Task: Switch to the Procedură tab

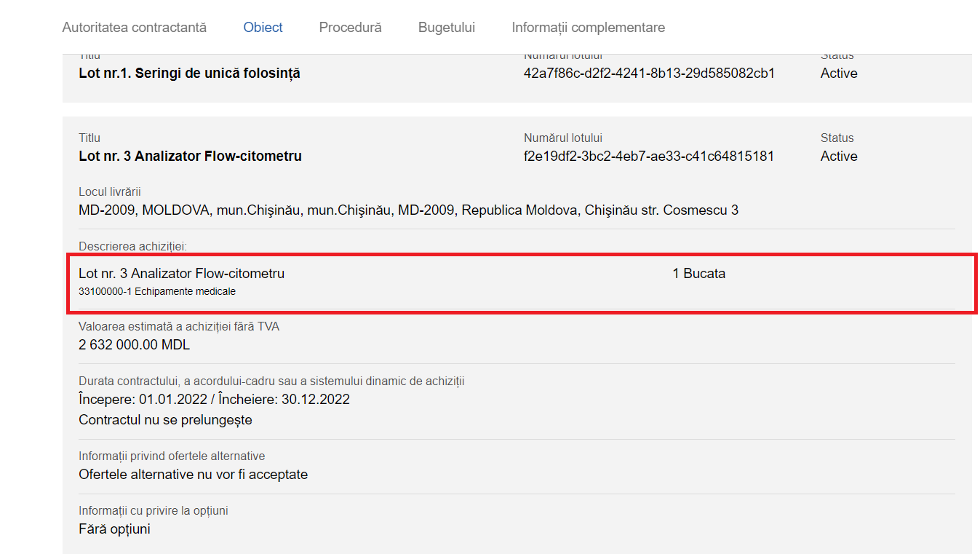Action: [350, 28]
